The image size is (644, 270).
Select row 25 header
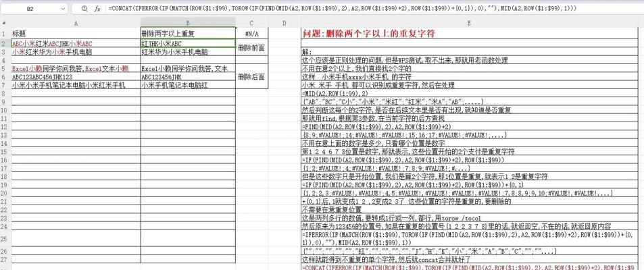coord(3,238)
